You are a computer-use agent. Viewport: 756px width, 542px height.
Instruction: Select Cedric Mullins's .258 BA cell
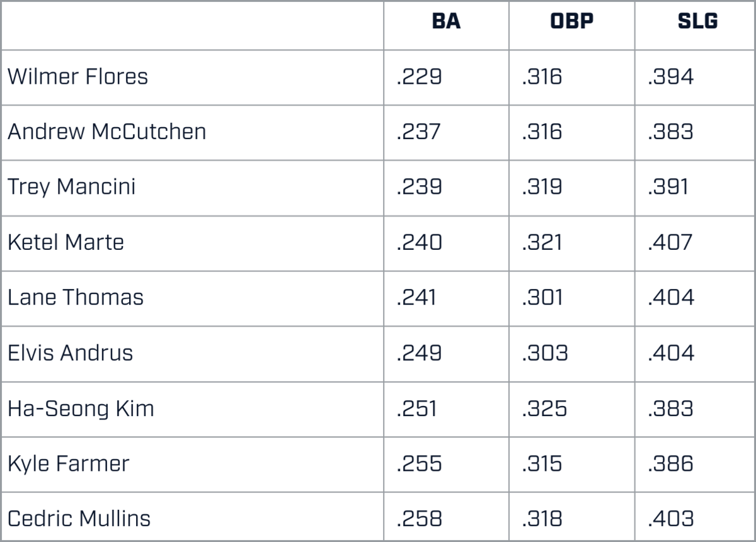(420, 519)
